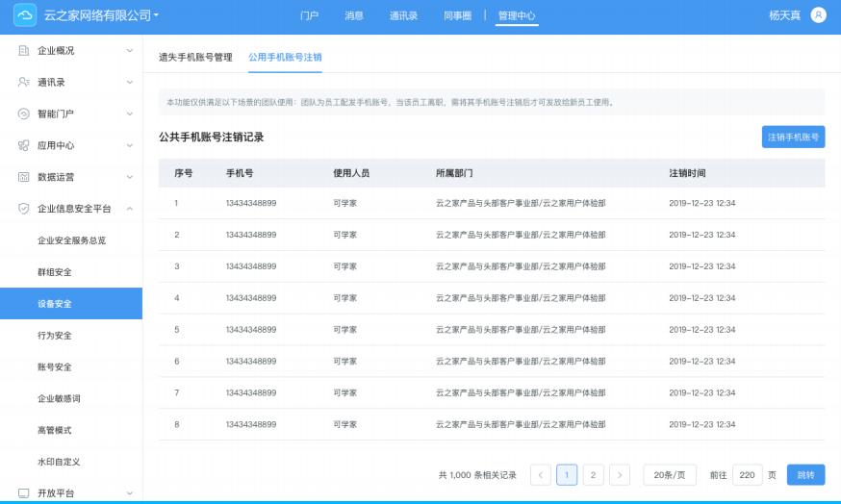Click the 应用中心 apps icon

24,145
